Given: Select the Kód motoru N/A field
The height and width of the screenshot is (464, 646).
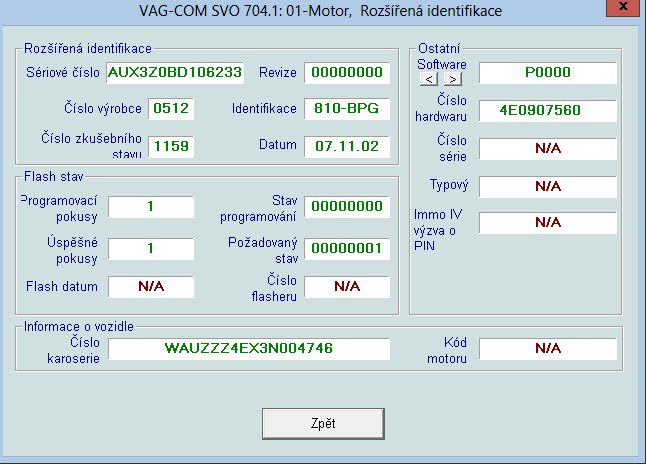Looking at the screenshot, I should 548,349.
